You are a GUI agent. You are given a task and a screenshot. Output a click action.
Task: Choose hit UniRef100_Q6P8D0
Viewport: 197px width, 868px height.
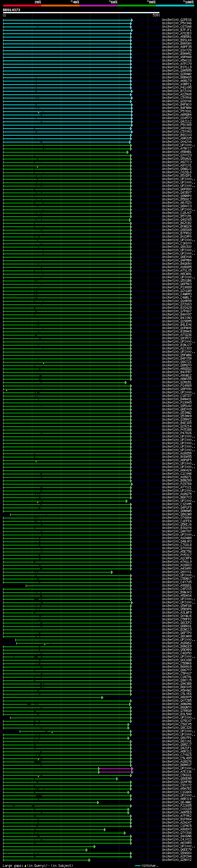pyautogui.click(x=177, y=189)
